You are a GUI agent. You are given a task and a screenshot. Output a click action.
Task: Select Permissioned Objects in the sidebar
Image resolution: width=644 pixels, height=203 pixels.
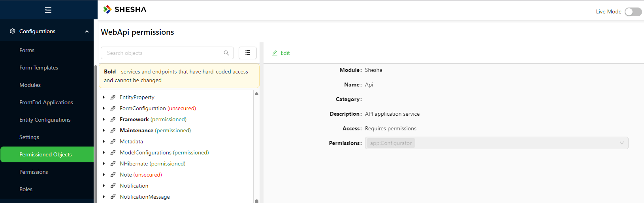(x=47, y=154)
